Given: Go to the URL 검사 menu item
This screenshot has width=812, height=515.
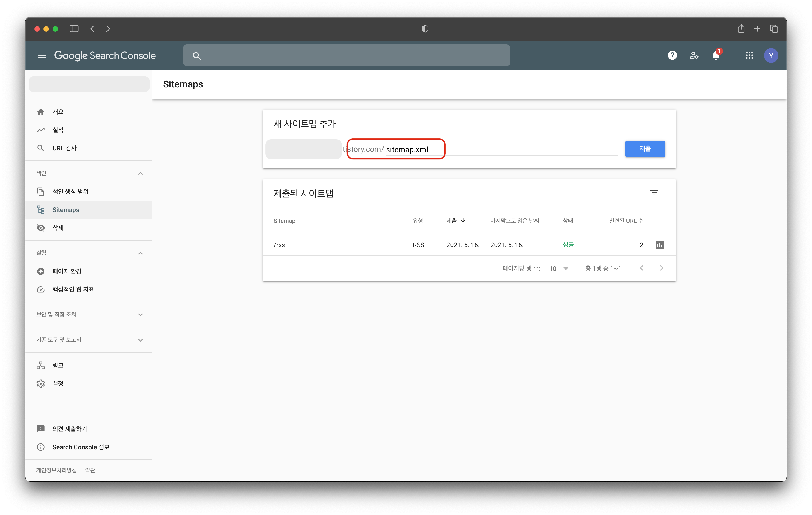Looking at the screenshot, I should tap(64, 148).
